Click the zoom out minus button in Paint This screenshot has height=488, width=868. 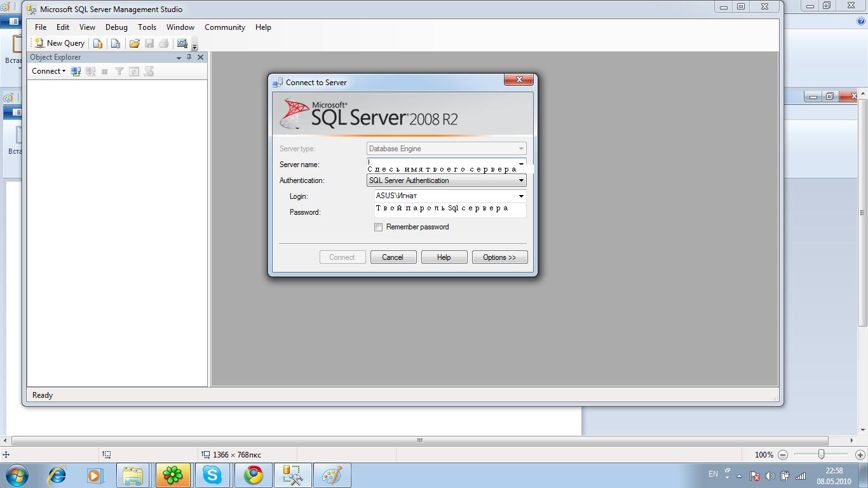[783, 455]
